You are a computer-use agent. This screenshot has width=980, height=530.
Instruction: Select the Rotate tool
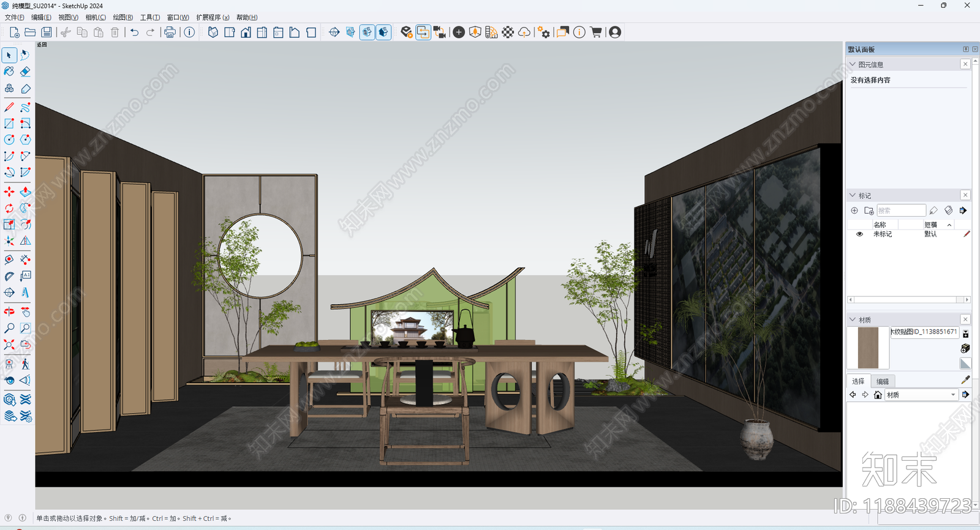tap(9, 209)
